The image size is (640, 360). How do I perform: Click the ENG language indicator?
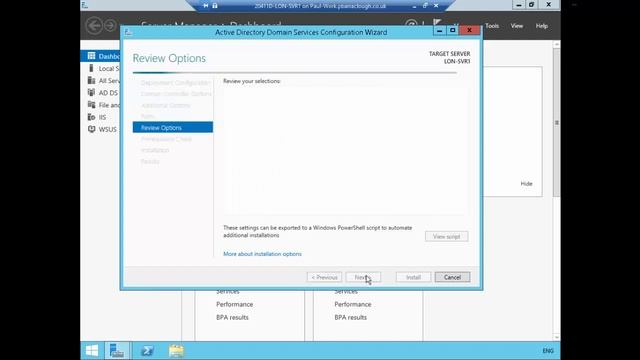pos(548,351)
